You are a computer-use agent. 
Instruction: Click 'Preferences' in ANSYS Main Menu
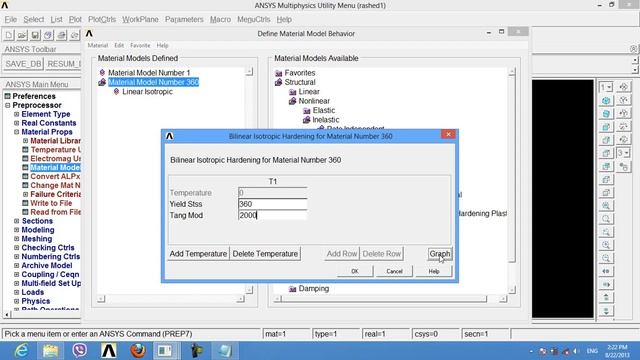[x=34, y=96]
